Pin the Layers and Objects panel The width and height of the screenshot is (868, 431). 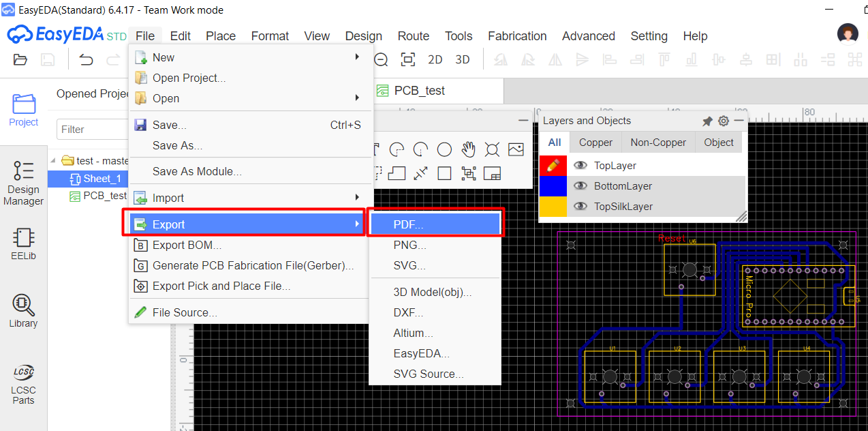pos(707,121)
